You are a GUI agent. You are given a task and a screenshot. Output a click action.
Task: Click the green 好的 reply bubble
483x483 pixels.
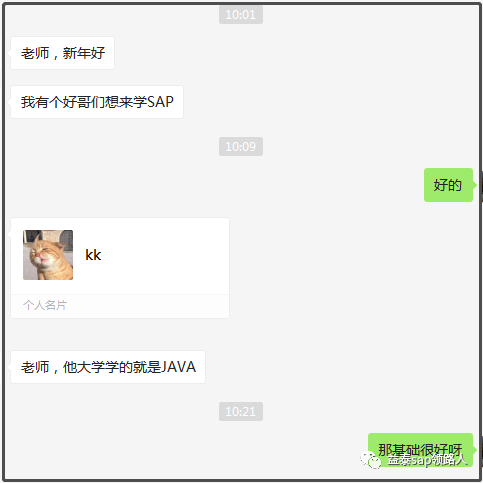(448, 185)
